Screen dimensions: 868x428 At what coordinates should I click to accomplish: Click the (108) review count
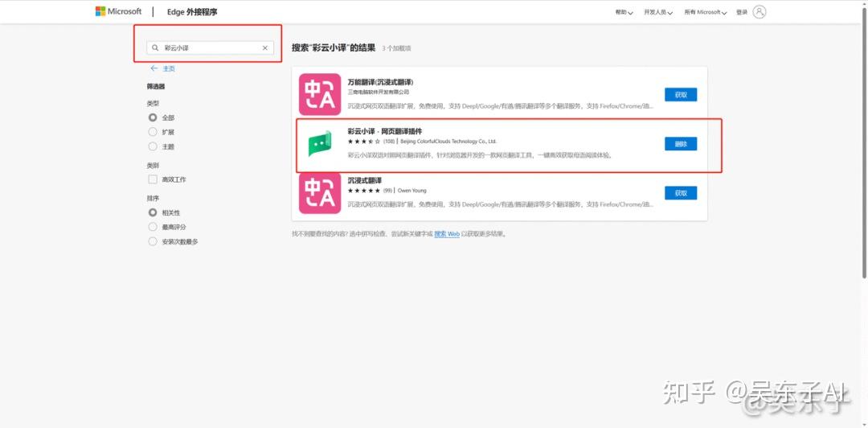pos(389,142)
